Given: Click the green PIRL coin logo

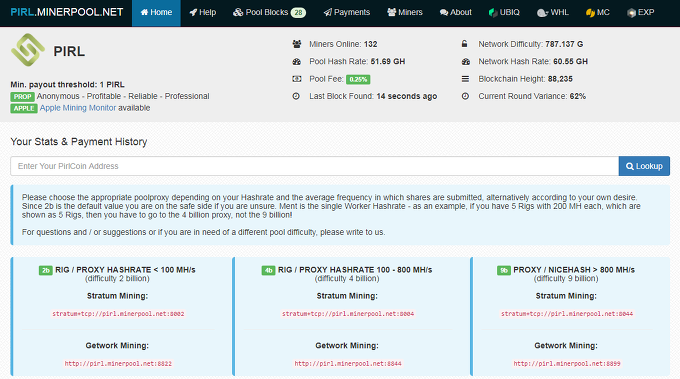Looking at the screenshot, I should tap(28, 50).
